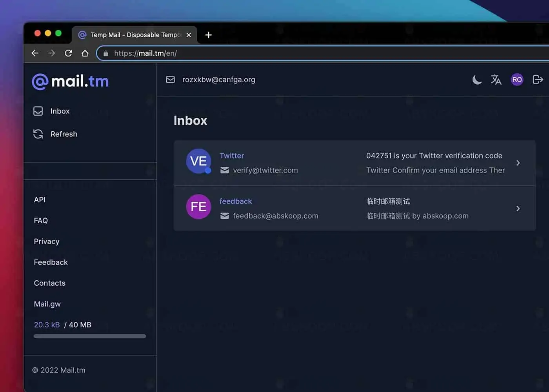Click the envelope icon beside rozxkbw@canfga.org
Image resolution: width=549 pixels, height=392 pixels.
tap(170, 79)
